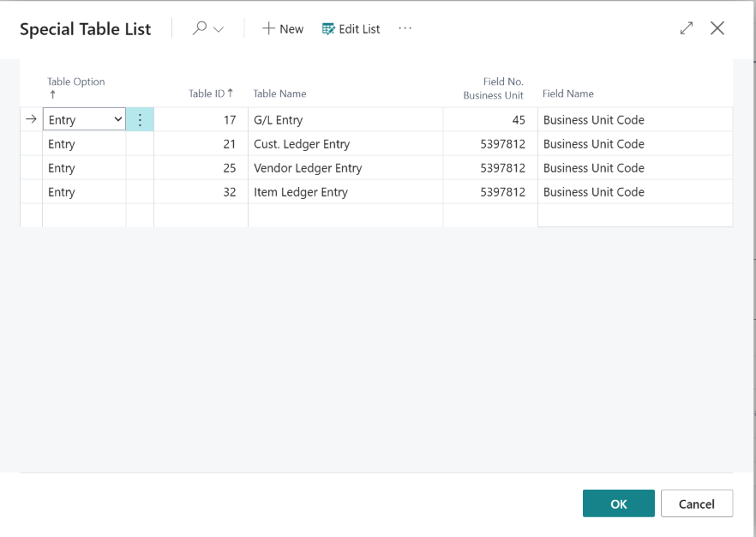
Task: Expand the dialog to full screen
Action: (686, 28)
